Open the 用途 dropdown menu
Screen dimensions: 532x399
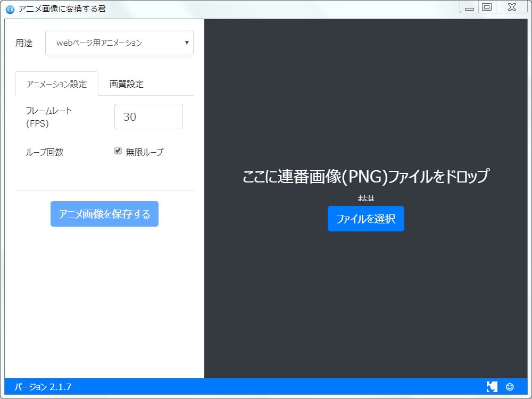119,43
